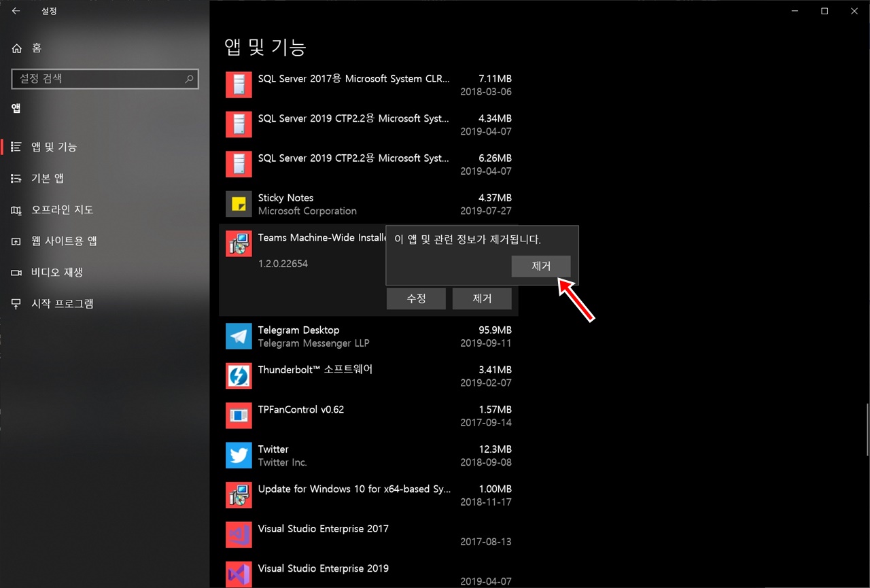The image size is (870, 588).
Task: Click the Sticky Notes app icon
Action: pos(239,204)
